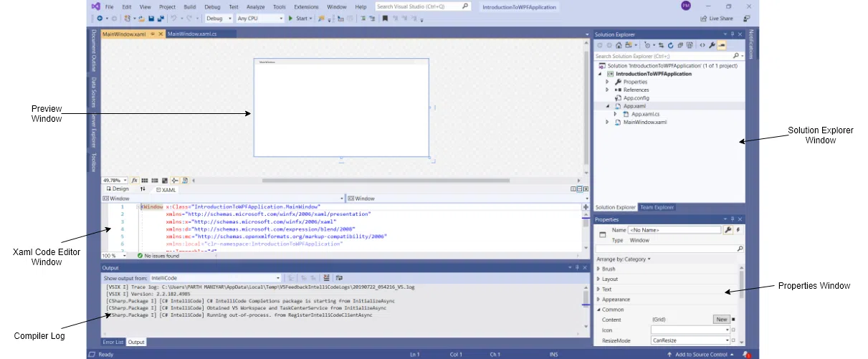Screen dimensions: 868x359
Task: Click the swap panes arrows beside Design tab
Action: coord(143,189)
